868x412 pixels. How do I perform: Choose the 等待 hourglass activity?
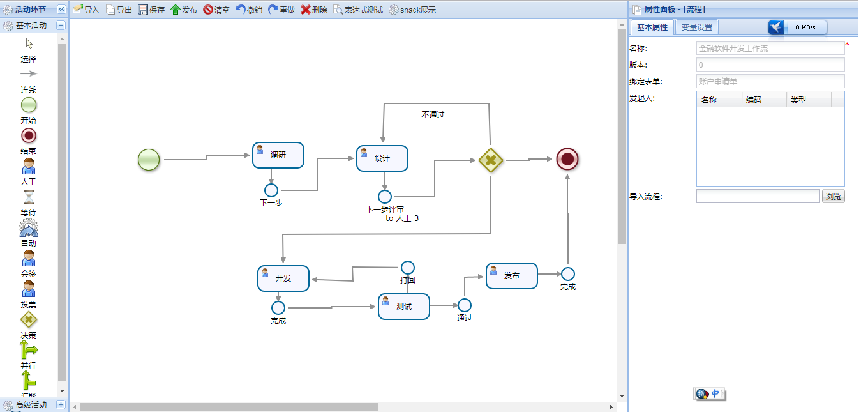point(29,197)
